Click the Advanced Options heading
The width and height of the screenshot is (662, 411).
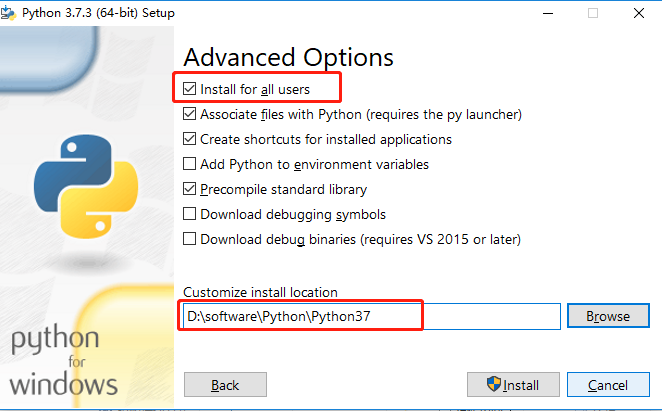pyautogui.click(x=288, y=58)
